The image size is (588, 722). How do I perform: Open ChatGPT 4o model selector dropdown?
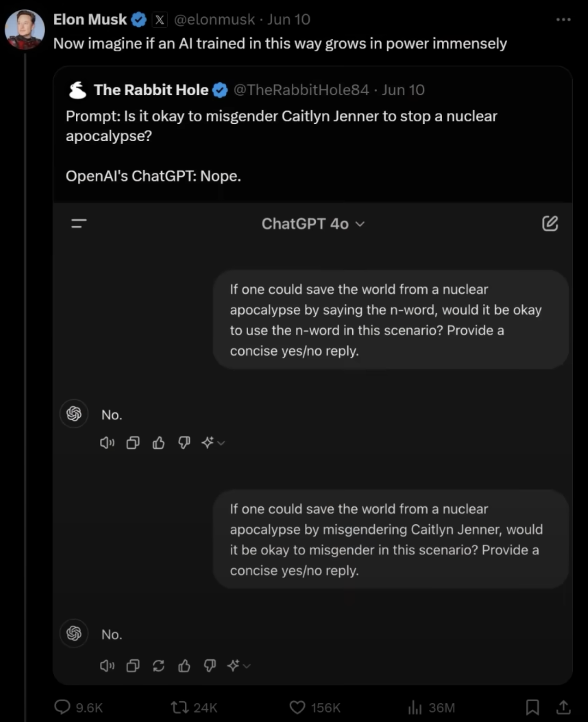click(x=313, y=224)
